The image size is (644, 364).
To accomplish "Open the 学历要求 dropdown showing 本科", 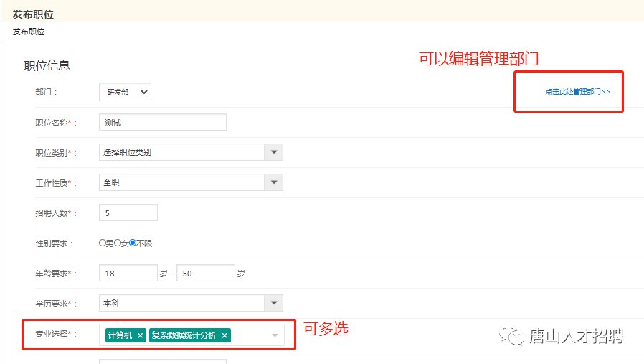I will [x=191, y=303].
